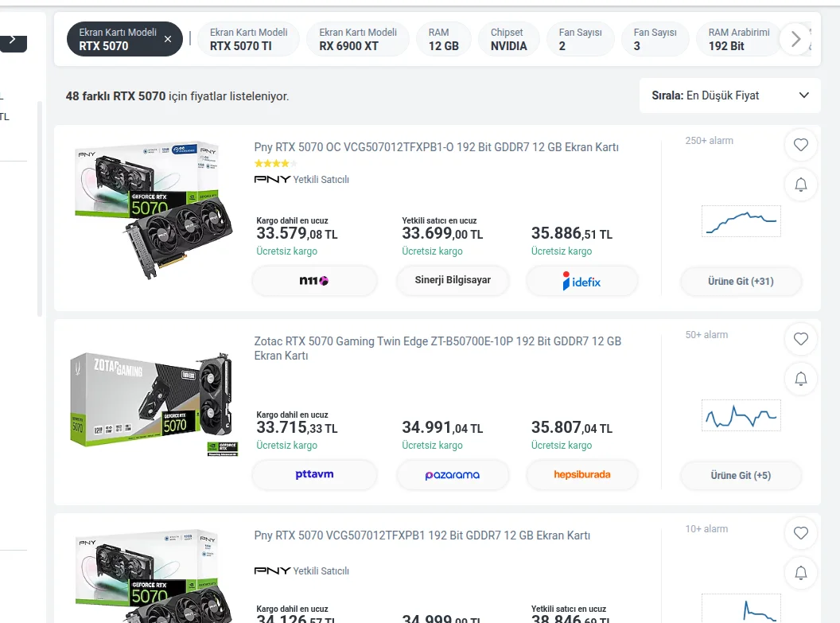
Task: Open the hepsiburada seller offer
Action: point(581,475)
